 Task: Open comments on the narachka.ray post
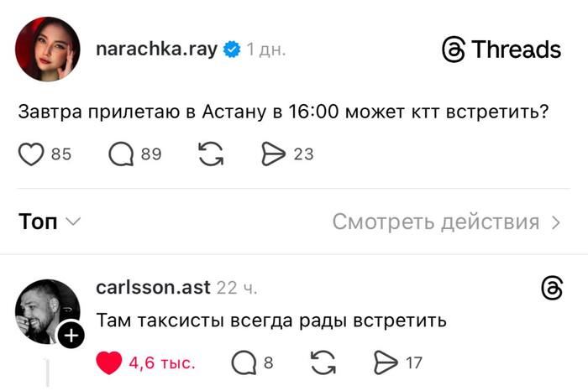coord(121,154)
